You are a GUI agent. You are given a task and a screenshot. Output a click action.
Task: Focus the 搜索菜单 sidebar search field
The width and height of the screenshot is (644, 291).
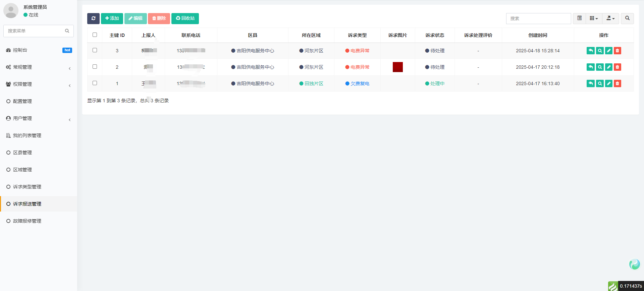[35, 31]
